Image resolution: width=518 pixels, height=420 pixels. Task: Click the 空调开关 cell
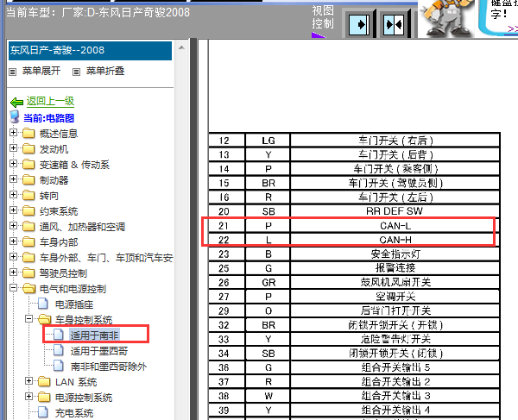click(395, 297)
